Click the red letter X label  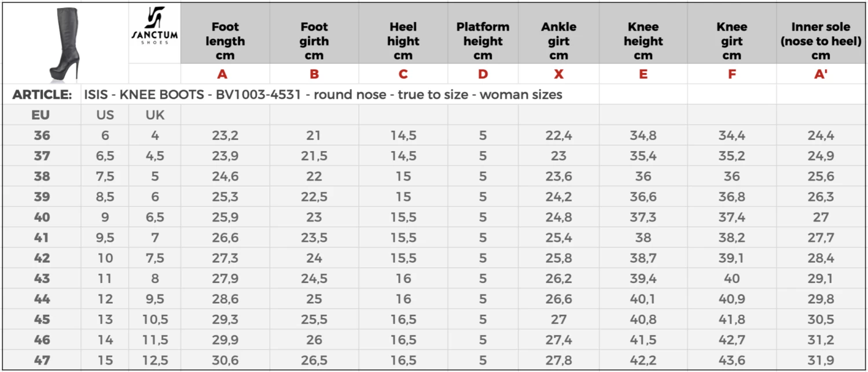tap(558, 74)
